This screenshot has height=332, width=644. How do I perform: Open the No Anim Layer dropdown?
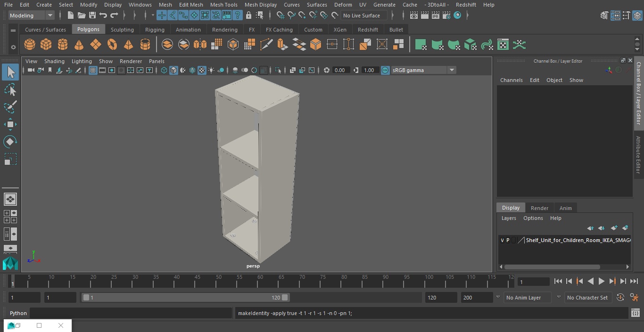pyautogui.click(x=528, y=298)
